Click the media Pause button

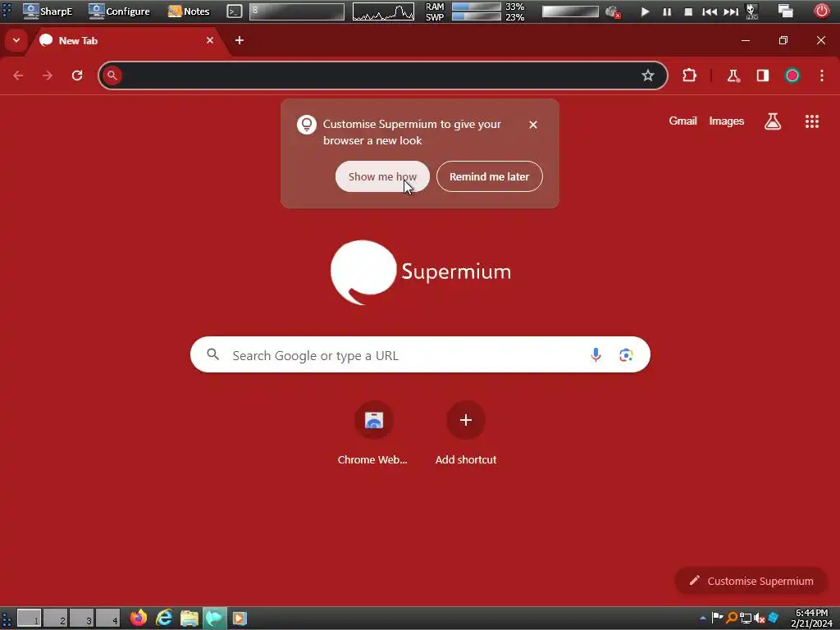point(667,11)
